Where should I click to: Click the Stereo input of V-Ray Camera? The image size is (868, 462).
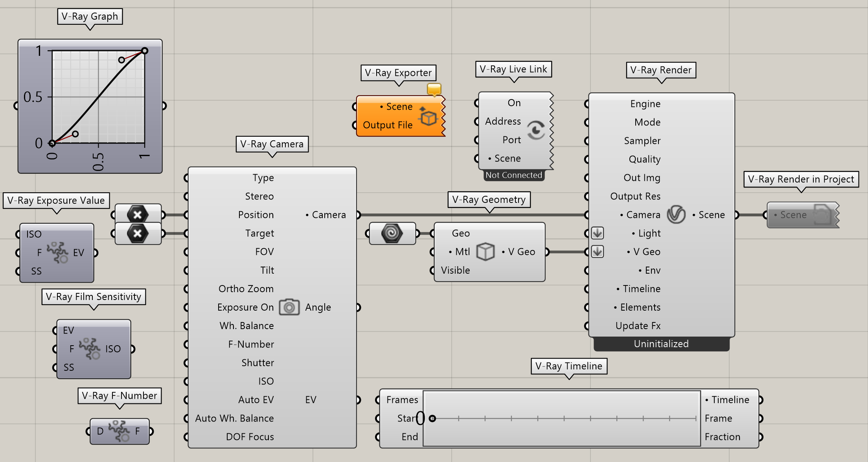[x=259, y=196]
